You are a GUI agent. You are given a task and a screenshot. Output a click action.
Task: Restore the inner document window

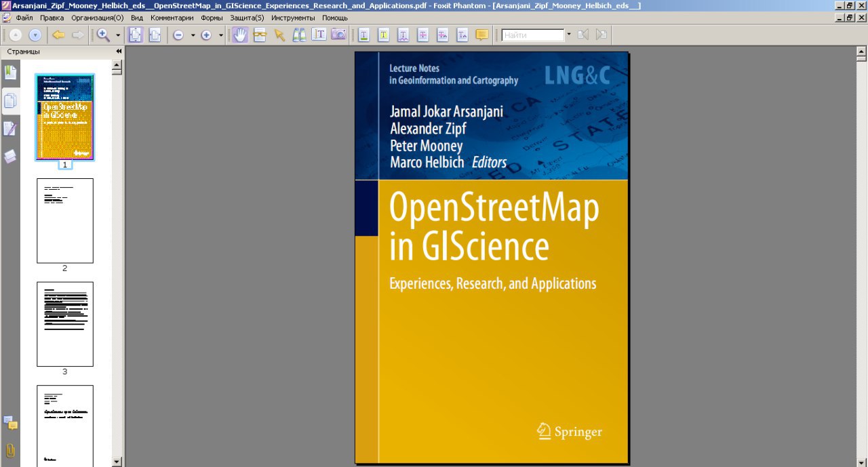pos(850,18)
